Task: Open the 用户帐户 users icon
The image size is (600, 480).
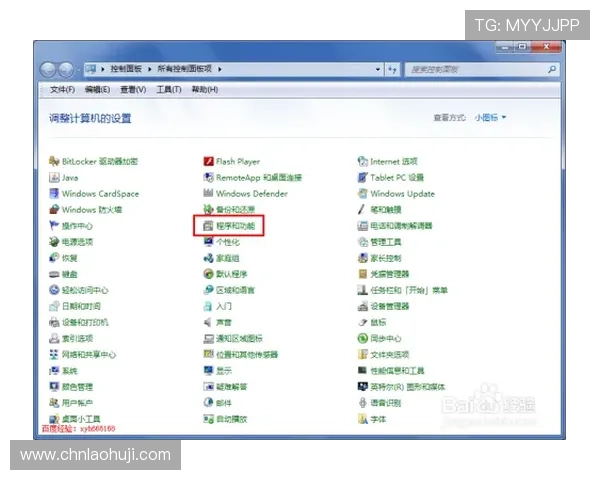Action: (54, 403)
